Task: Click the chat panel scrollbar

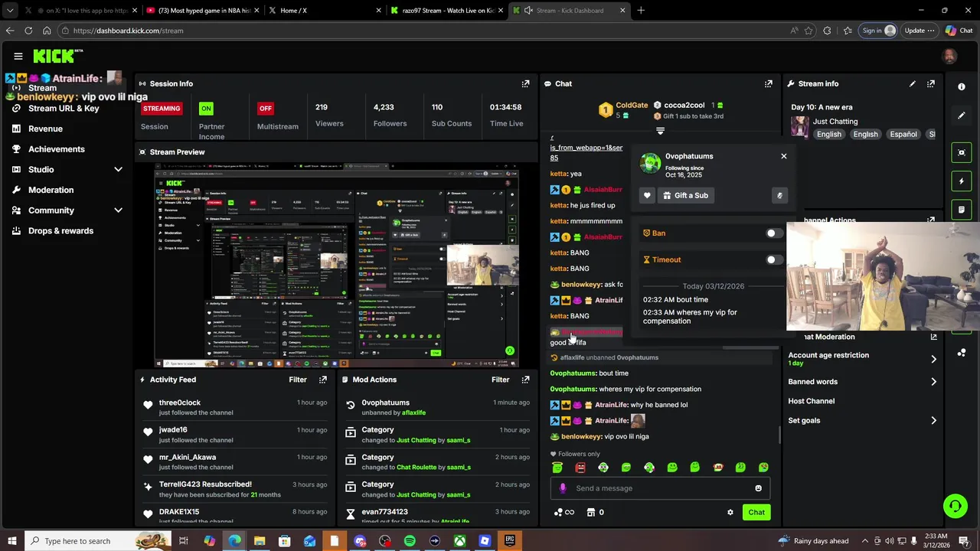Action: point(779,434)
